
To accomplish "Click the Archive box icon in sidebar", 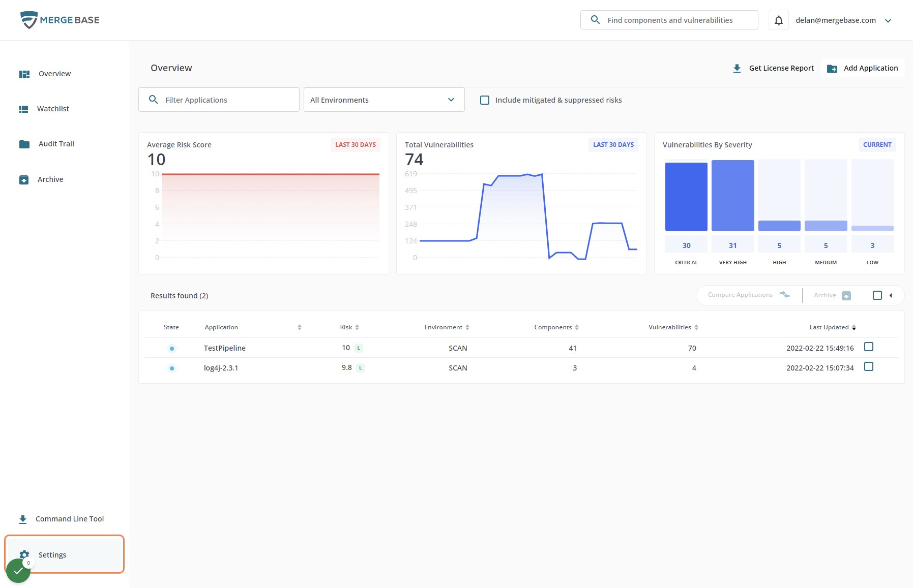I will pos(24,179).
